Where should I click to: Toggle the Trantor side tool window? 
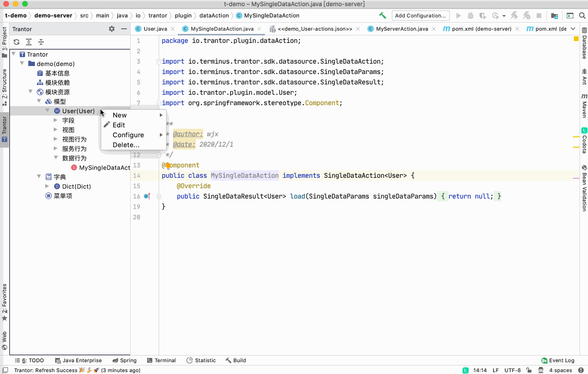tap(4, 129)
